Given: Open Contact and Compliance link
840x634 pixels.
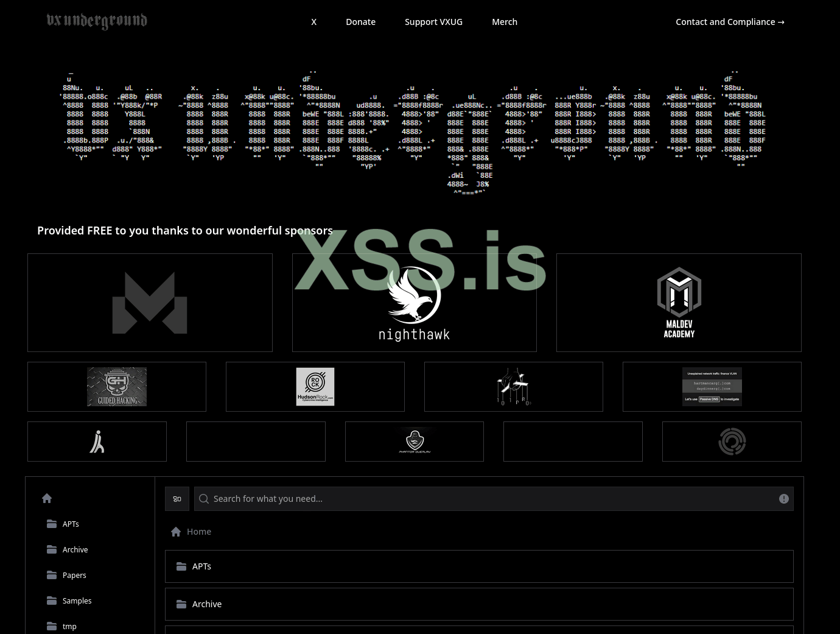Looking at the screenshot, I should click(x=730, y=22).
